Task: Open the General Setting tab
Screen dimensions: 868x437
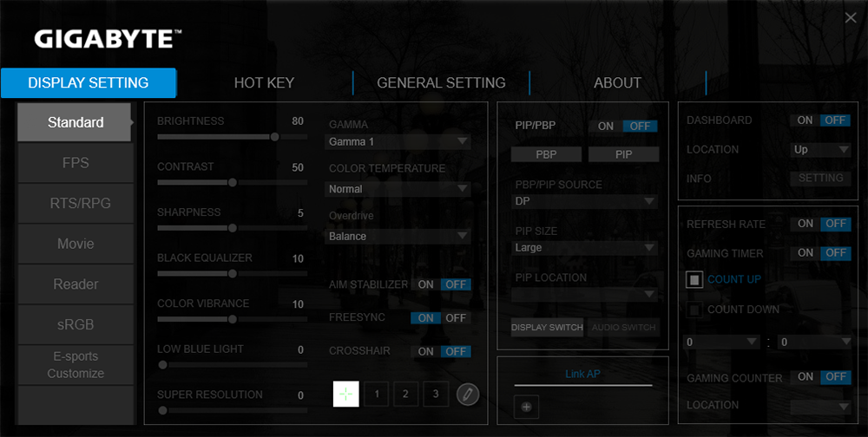Action: coord(441,83)
